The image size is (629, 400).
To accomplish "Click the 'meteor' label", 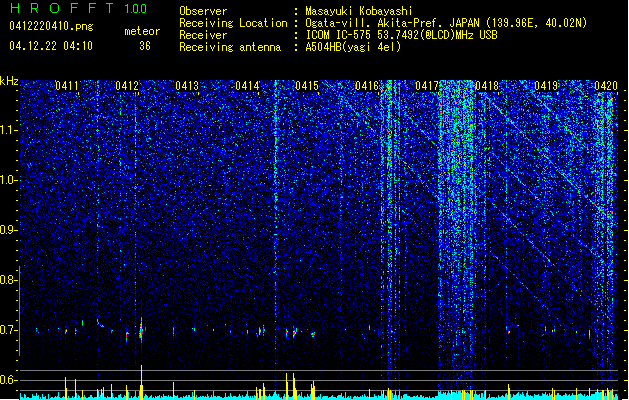I will [142, 31].
